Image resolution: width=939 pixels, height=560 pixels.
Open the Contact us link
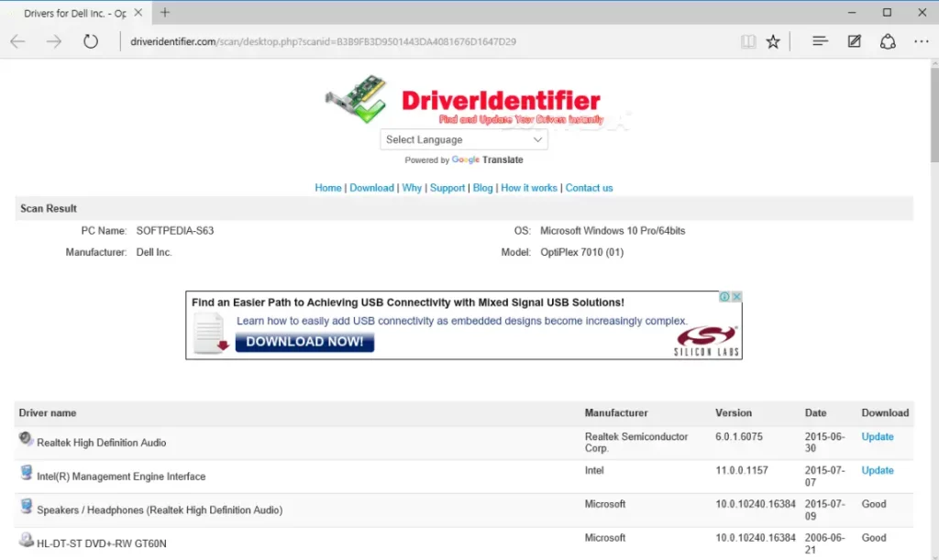589,188
